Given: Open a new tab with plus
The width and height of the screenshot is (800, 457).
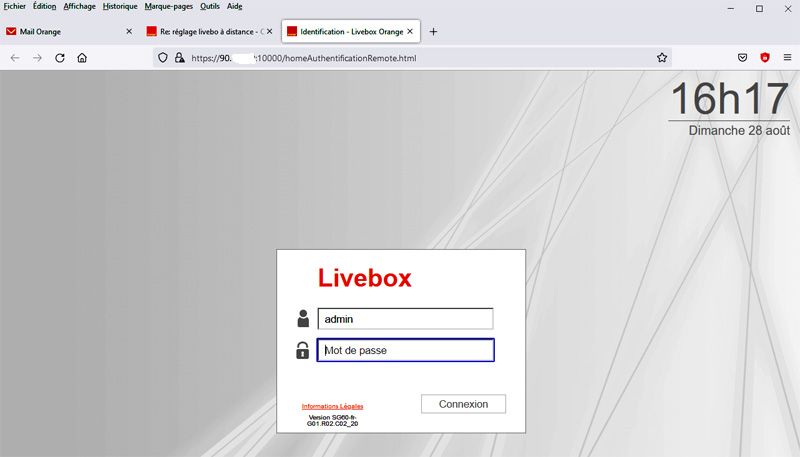Looking at the screenshot, I should tap(433, 32).
